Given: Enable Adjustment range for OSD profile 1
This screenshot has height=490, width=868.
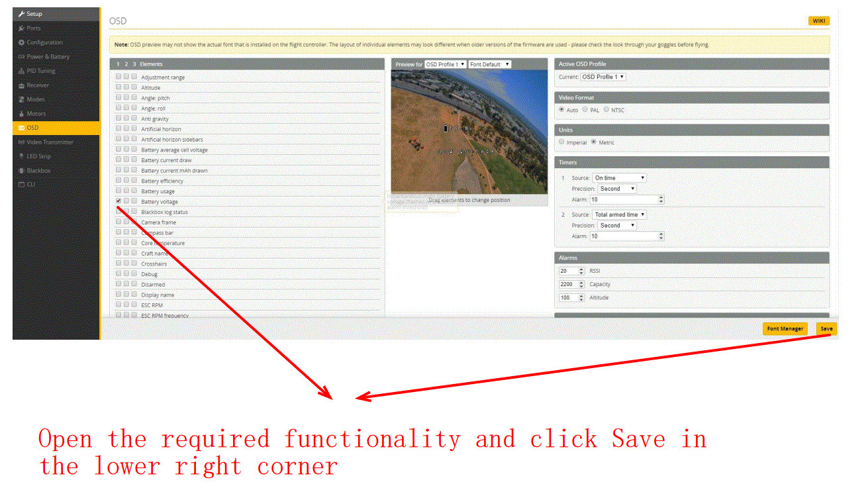Looking at the screenshot, I should point(119,77).
